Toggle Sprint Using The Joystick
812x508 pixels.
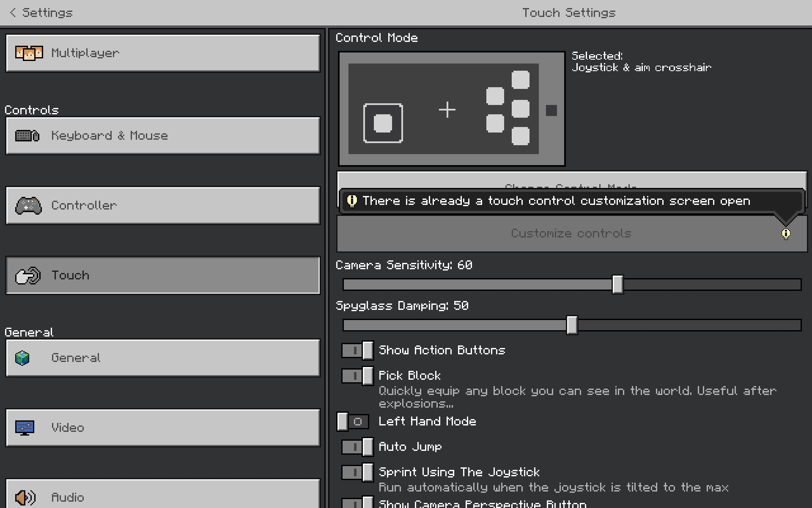click(x=357, y=472)
